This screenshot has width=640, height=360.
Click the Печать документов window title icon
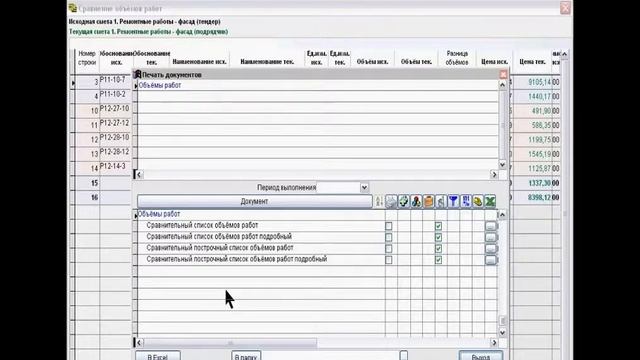coord(138,75)
